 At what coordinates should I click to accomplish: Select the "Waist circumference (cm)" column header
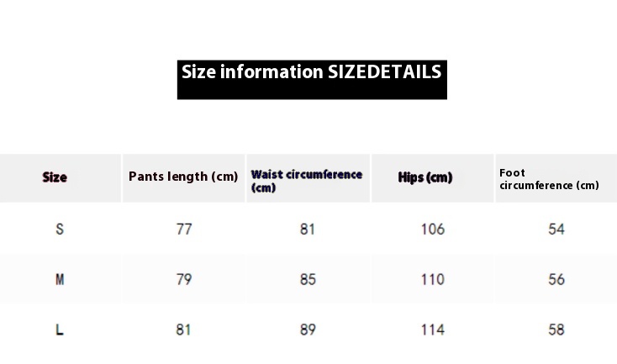coord(307,181)
